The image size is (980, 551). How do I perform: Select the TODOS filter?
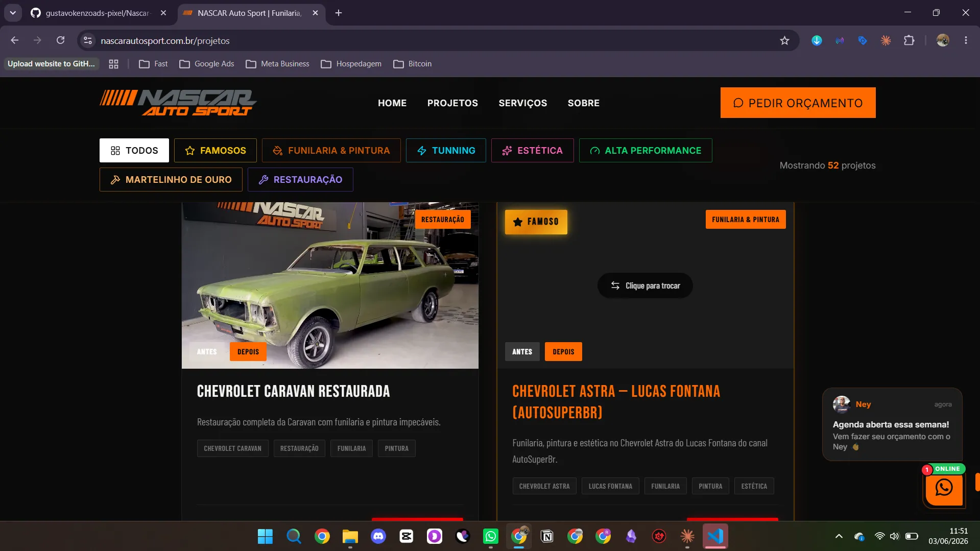134,151
